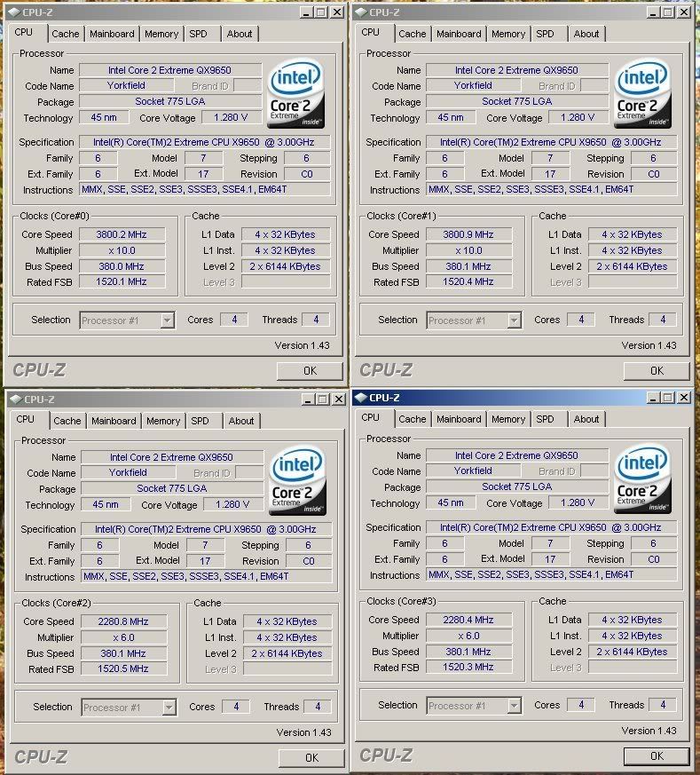
Task: Open About tab in Core#2 window
Action: [241, 421]
